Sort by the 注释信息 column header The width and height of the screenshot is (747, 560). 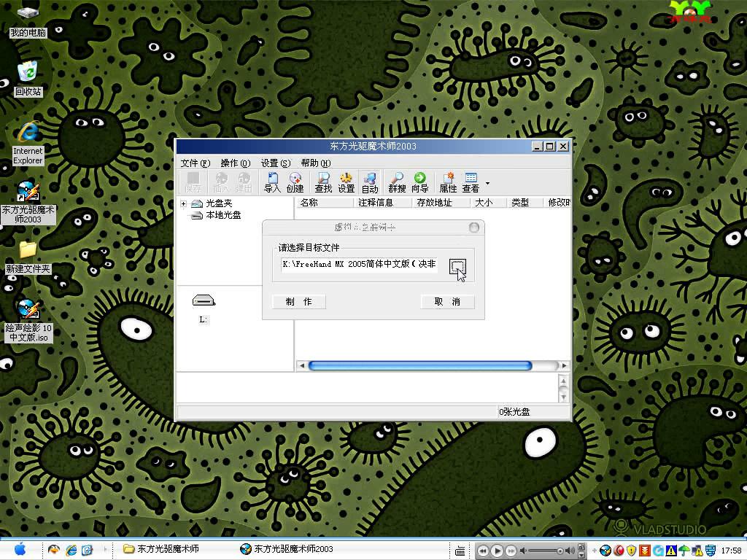382,203
